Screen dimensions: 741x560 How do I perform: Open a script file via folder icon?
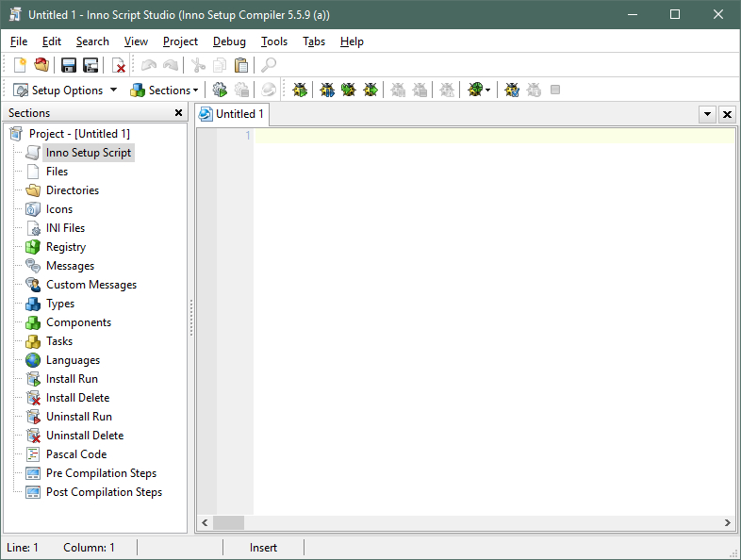click(x=41, y=65)
